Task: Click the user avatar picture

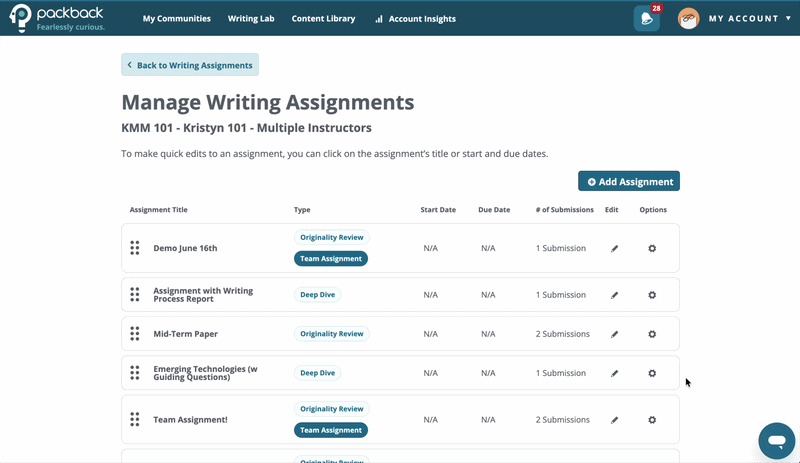Action: coord(688,19)
